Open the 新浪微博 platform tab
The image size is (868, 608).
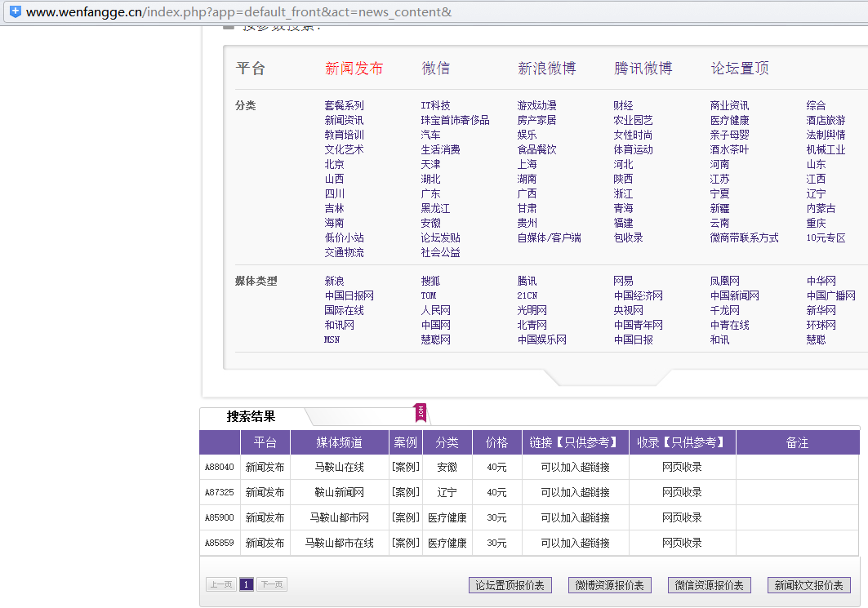coord(546,69)
